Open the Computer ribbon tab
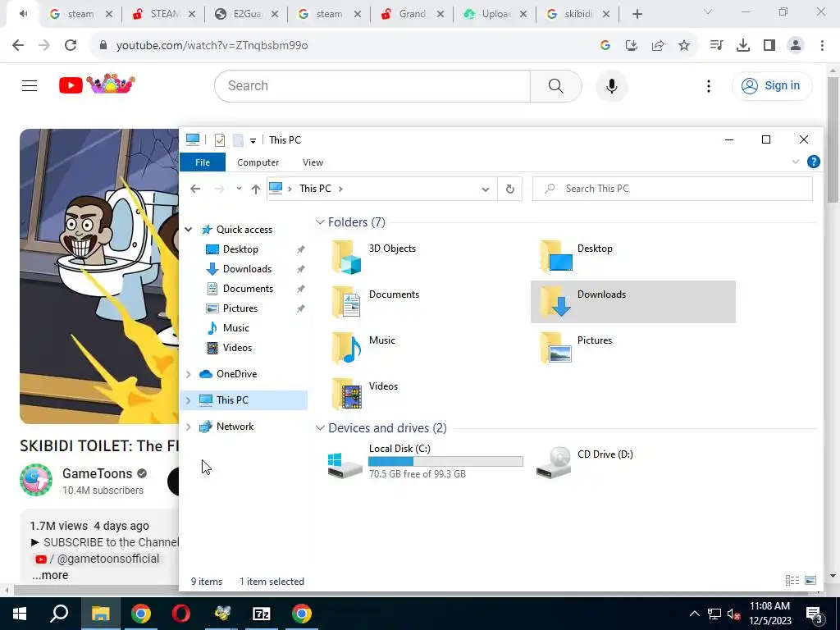 [258, 162]
